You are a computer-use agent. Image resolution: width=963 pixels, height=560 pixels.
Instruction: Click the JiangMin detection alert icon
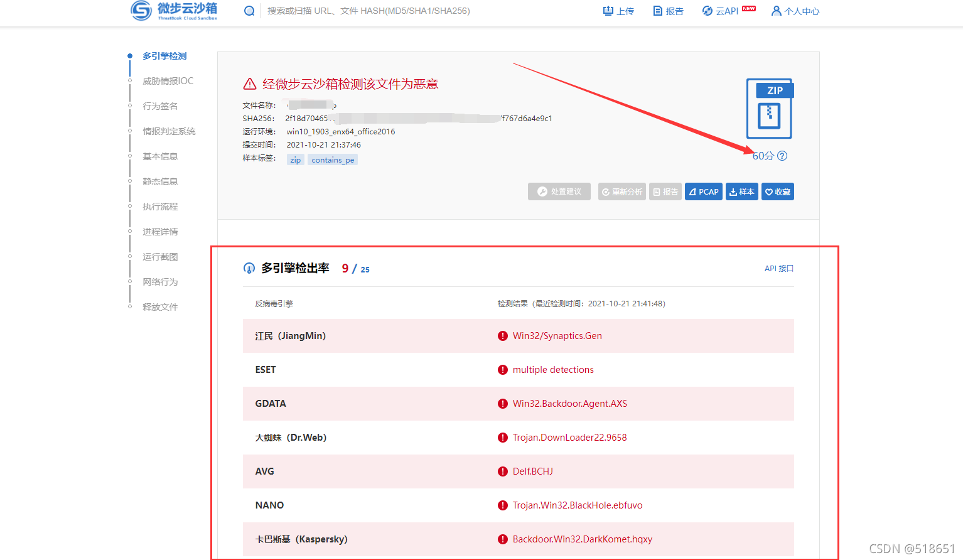503,336
